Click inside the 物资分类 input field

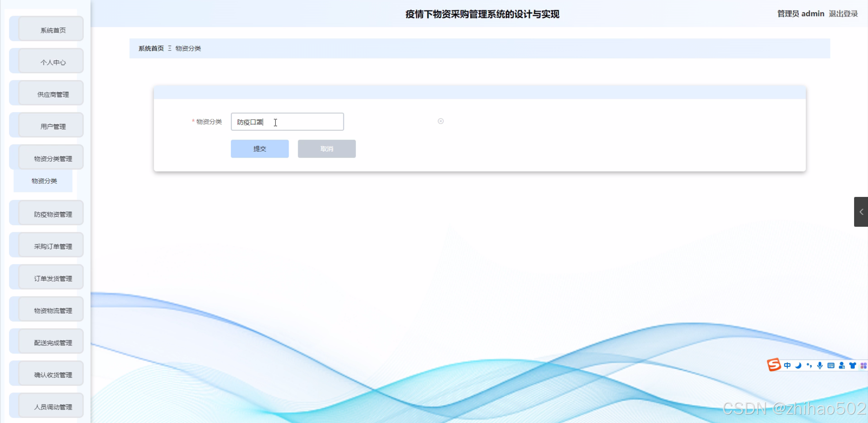point(287,122)
